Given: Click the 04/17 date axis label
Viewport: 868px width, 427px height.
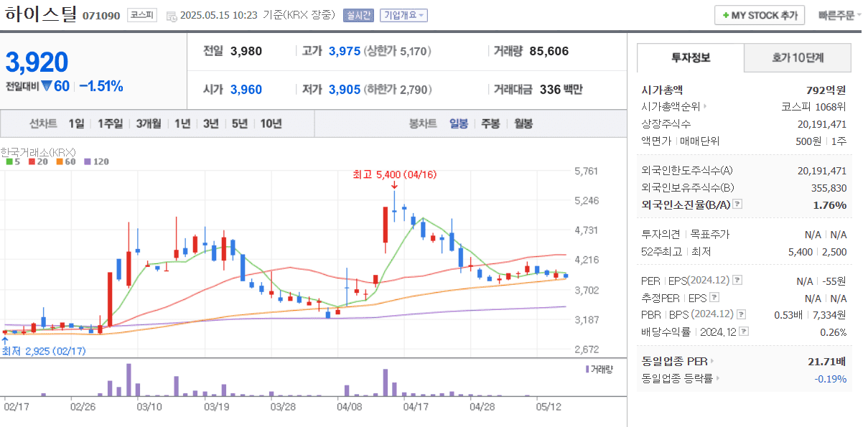Looking at the screenshot, I should tap(416, 406).
